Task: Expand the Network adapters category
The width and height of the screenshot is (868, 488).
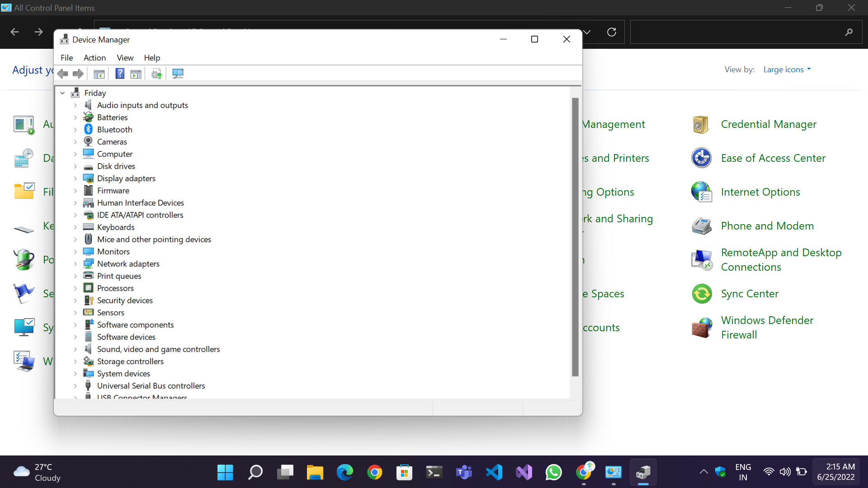Action: pos(75,264)
